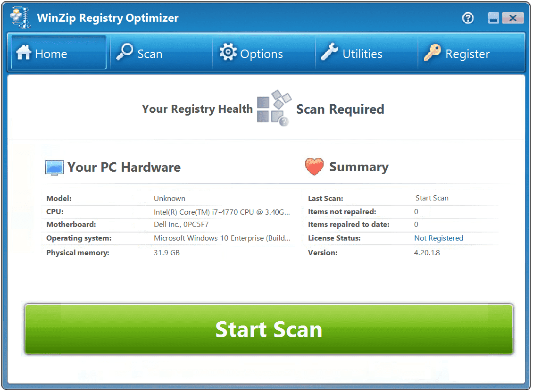The width and height of the screenshot is (533, 392).
Task: Click the registry health blocks icon
Action: tap(274, 108)
